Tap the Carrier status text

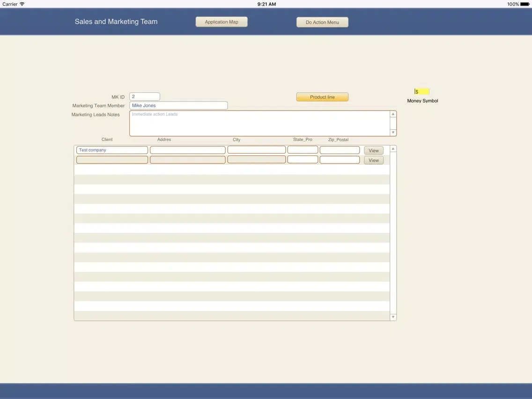[10, 4]
